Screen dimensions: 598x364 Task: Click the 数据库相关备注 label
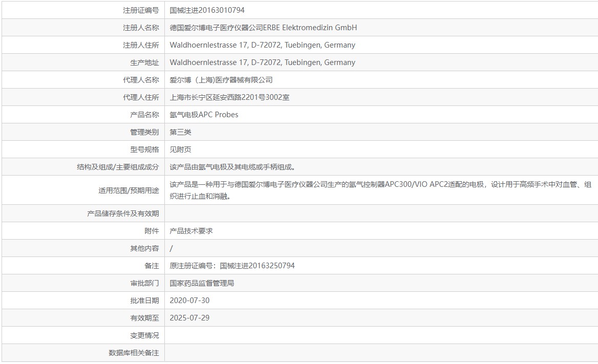(134, 353)
